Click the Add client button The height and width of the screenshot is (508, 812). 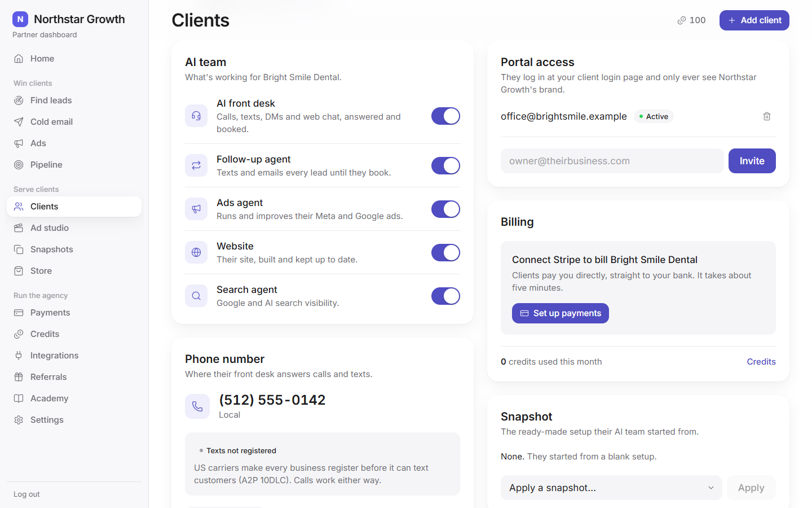pos(754,20)
